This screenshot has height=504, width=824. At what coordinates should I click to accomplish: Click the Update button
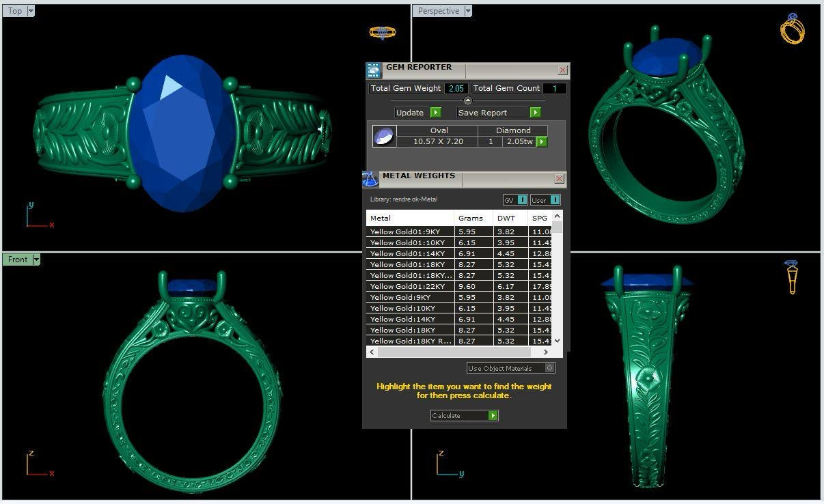[417, 112]
